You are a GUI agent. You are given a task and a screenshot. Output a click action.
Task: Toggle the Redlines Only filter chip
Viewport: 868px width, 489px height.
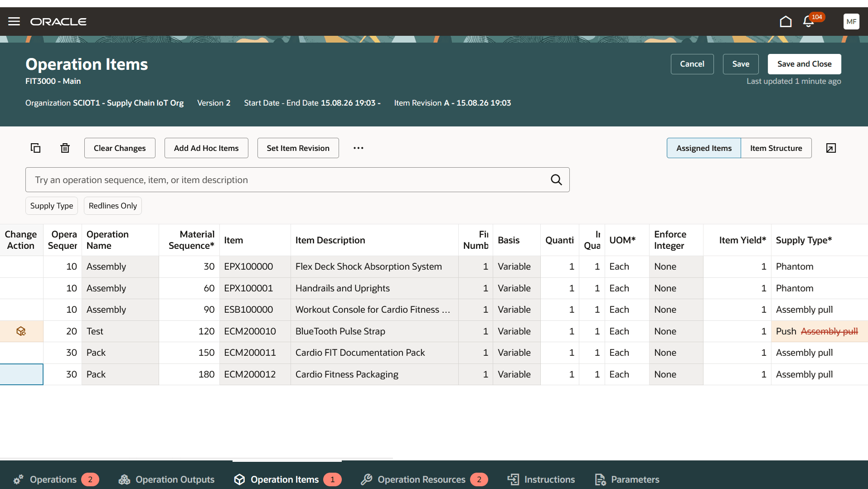(113, 206)
